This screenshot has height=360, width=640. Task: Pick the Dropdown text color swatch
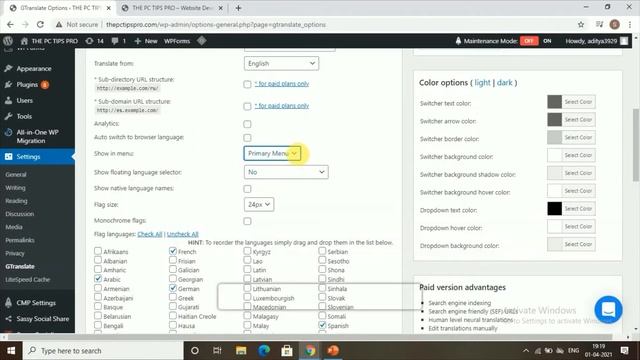pos(554,209)
